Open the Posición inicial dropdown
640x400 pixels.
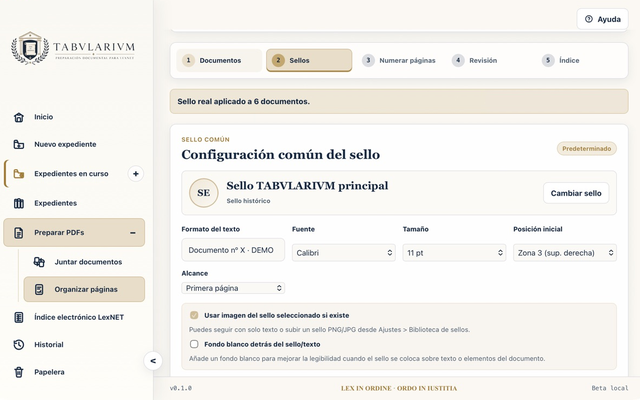point(565,253)
